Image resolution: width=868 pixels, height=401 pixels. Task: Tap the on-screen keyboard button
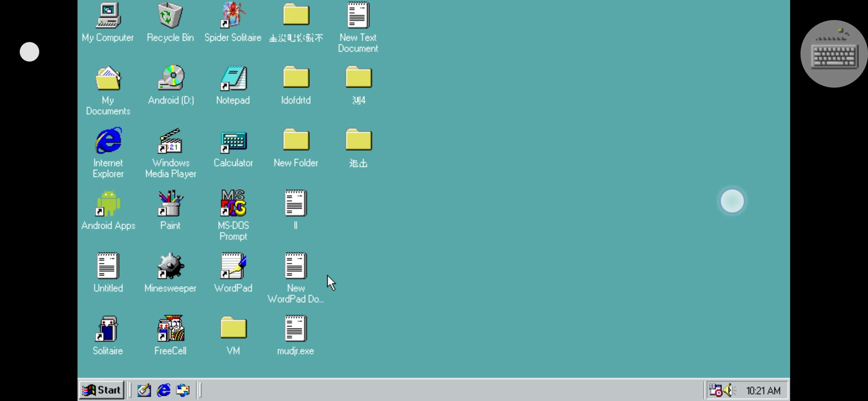834,54
